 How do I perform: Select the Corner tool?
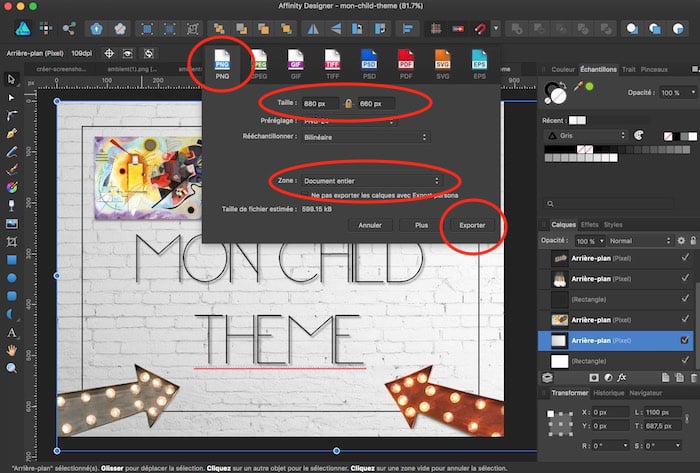[x=12, y=116]
